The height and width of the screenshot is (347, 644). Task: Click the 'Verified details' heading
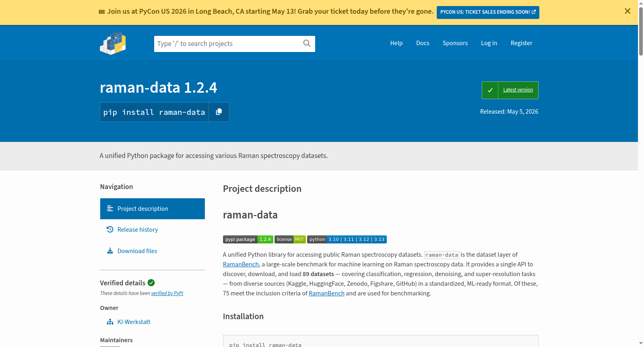(123, 283)
